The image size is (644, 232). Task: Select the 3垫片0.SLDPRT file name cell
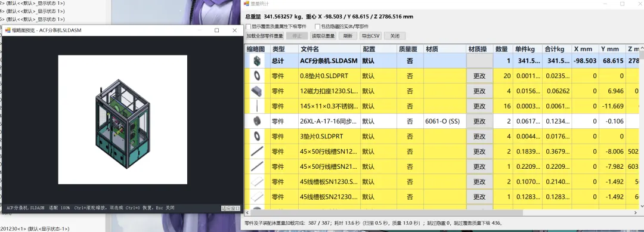329,137
